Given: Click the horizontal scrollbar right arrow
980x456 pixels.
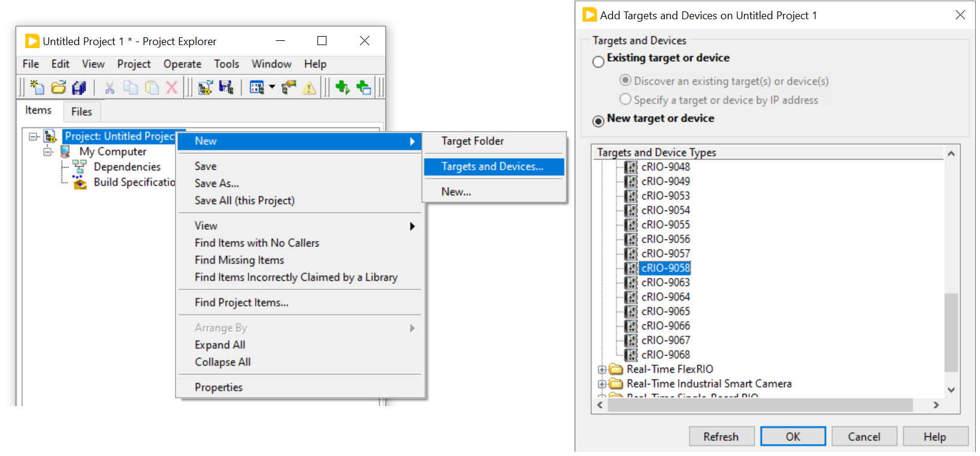Looking at the screenshot, I should [x=936, y=405].
